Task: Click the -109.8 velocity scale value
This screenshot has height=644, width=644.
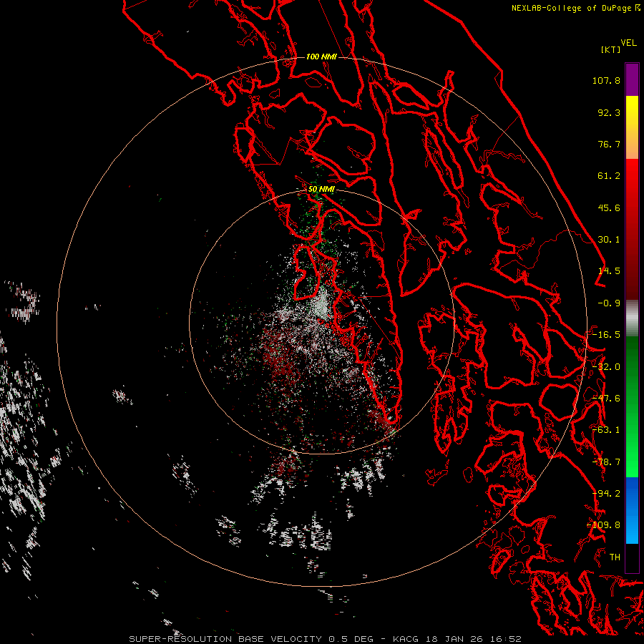Action: 604,525
